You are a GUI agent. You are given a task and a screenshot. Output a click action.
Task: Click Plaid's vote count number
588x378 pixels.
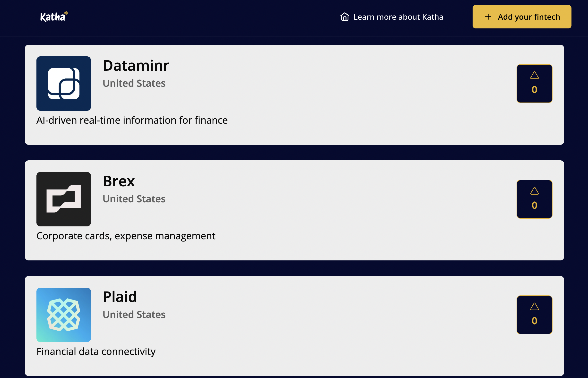pos(534,321)
